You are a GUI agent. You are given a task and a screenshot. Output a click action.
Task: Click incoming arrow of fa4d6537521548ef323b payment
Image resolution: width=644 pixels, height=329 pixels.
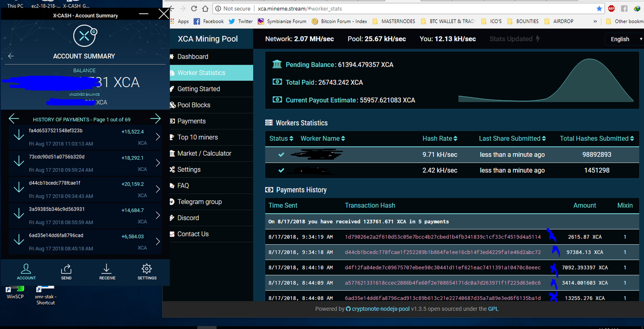(x=19, y=135)
